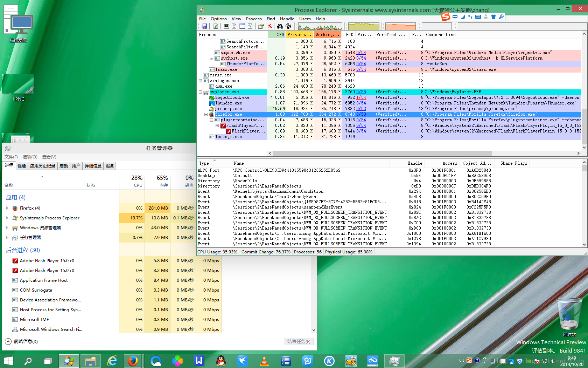Click the orange physical memory graph in toolbar

pyautogui.click(x=400, y=26)
